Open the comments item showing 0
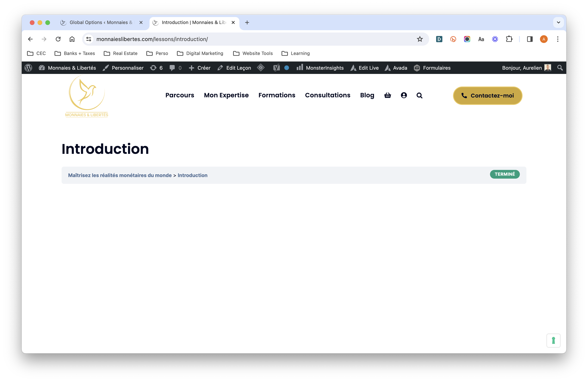 [176, 68]
